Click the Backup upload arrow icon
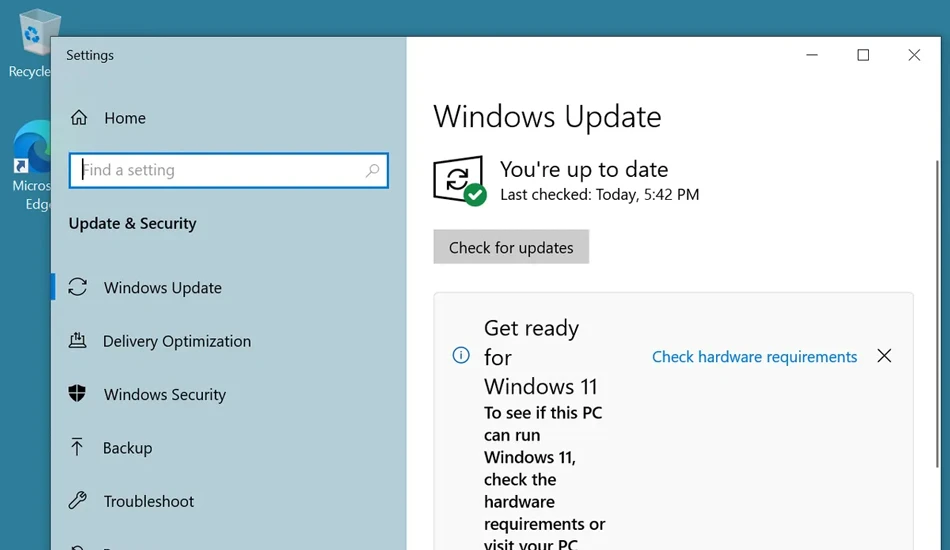 point(77,447)
